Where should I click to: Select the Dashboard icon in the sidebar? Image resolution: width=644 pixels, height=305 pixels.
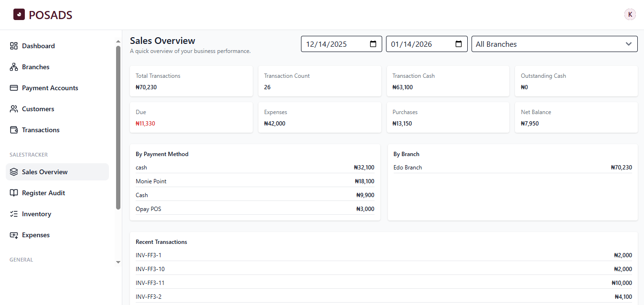pyautogui.click(x=14, y=45)
